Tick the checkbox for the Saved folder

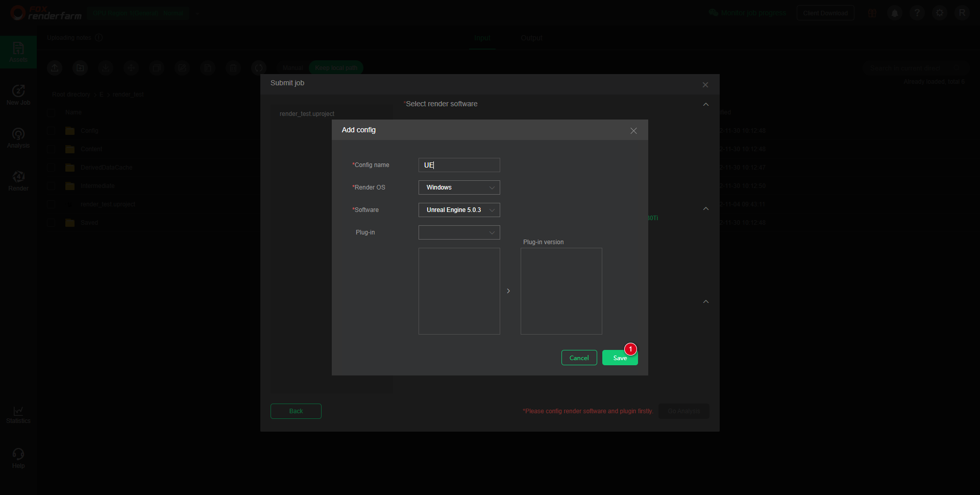pos(51,223)
